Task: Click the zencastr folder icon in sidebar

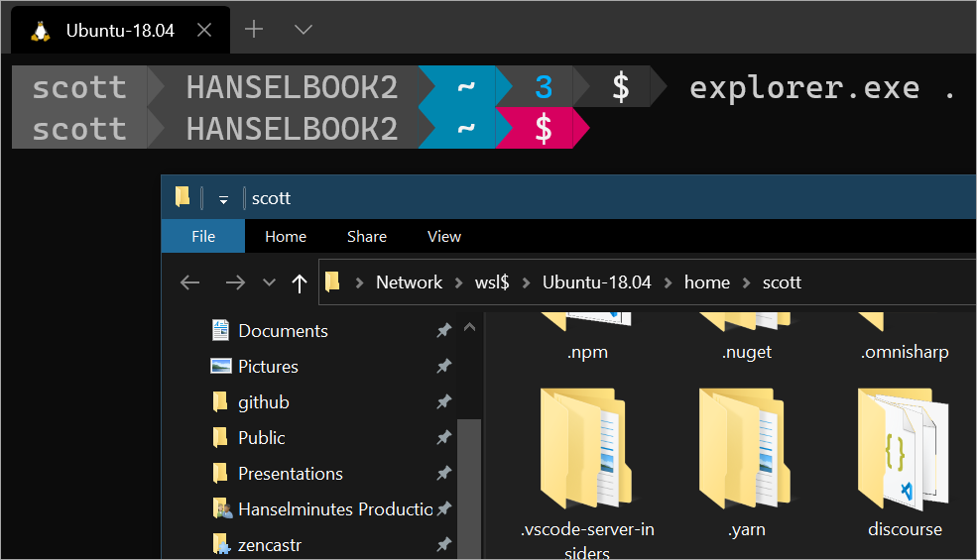Action: 221,544
